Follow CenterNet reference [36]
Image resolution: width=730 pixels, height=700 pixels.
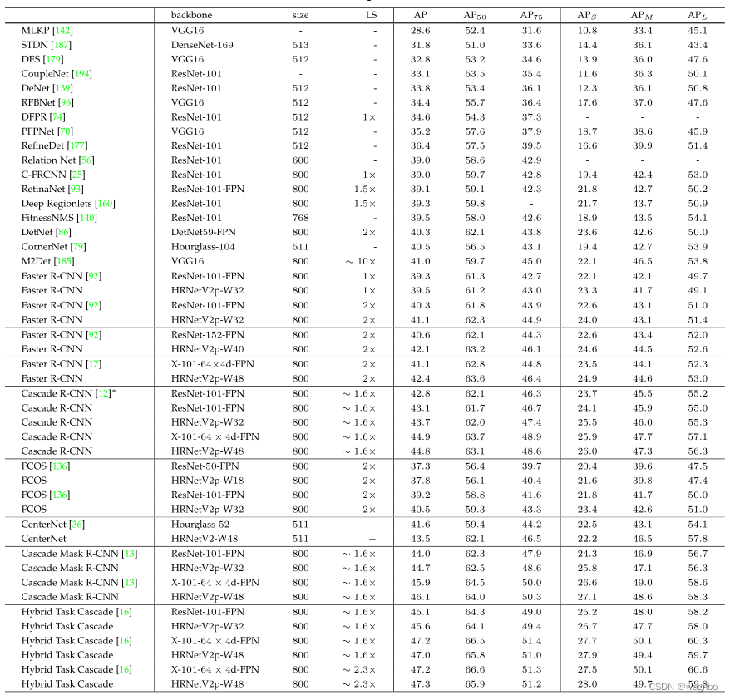(76, 525)
